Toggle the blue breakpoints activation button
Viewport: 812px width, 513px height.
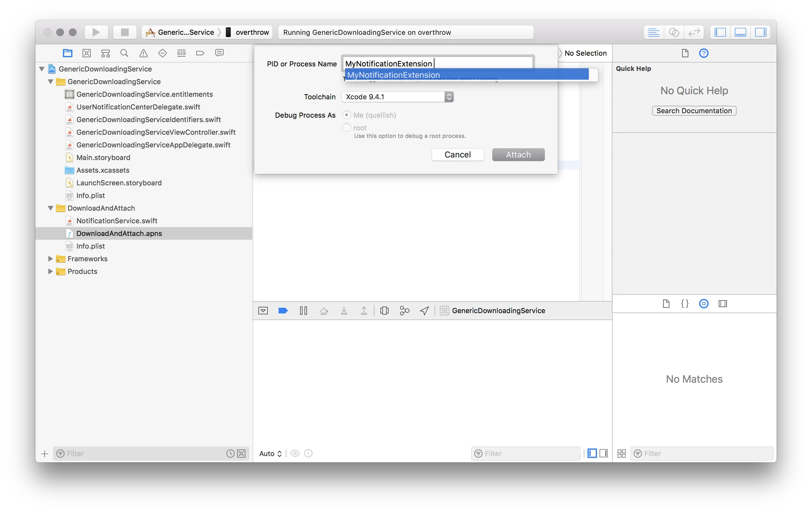(283, 311)
